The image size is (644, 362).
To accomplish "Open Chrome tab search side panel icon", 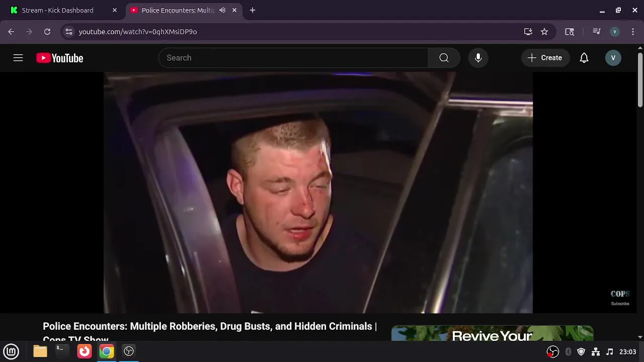I will pyautogui.click(x=570, y=32).
